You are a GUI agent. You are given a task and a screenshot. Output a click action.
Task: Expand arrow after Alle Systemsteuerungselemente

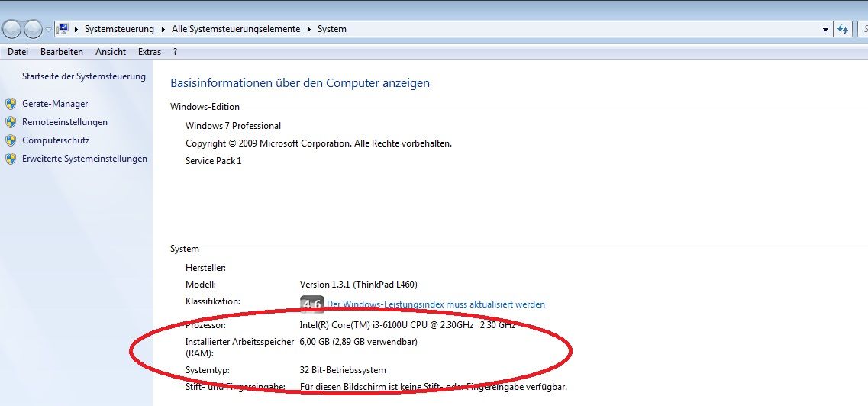[309, 29]
